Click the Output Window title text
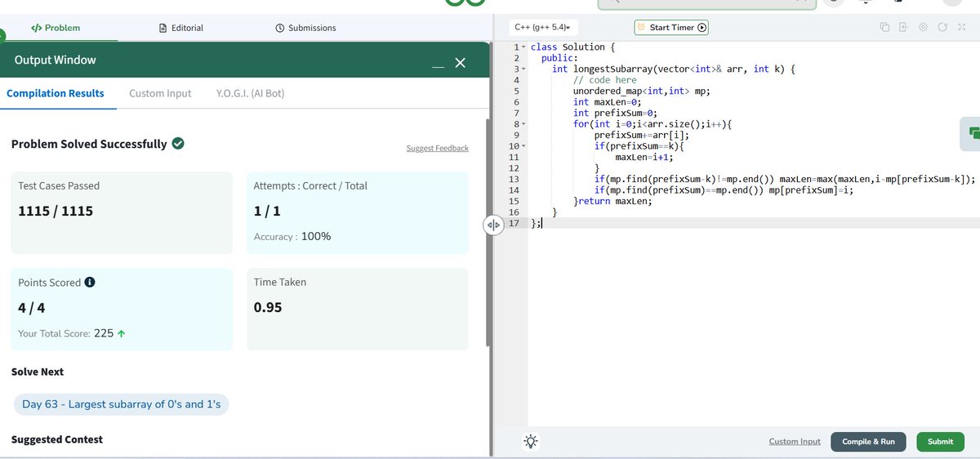This screenshot has width=980, height=459. coord(56,60)
